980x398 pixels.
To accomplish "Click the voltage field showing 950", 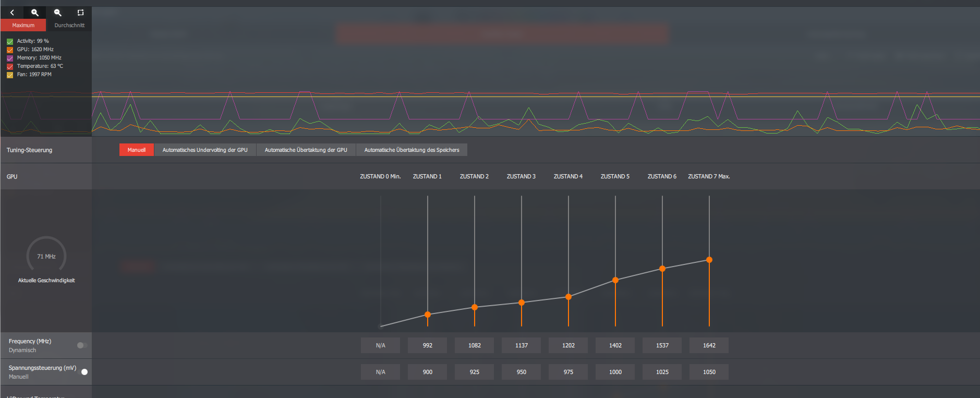I will (x=522, y=372).
